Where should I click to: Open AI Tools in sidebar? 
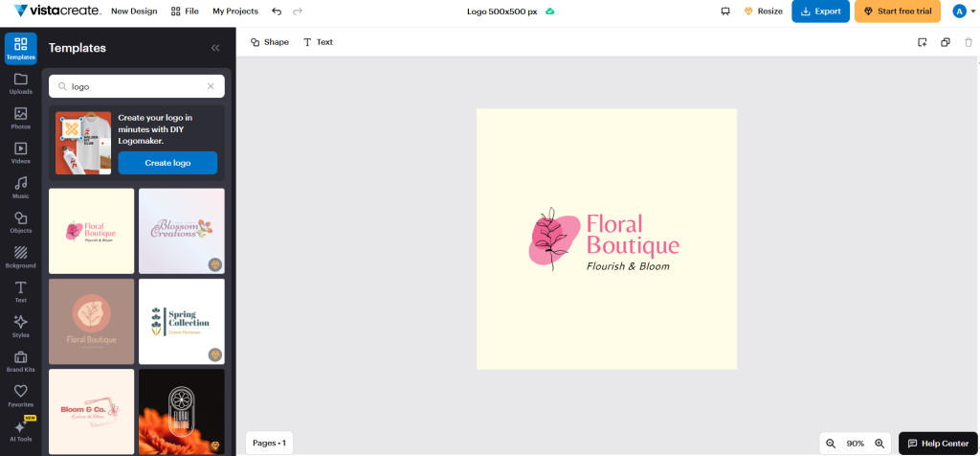[x=21, y=432]
